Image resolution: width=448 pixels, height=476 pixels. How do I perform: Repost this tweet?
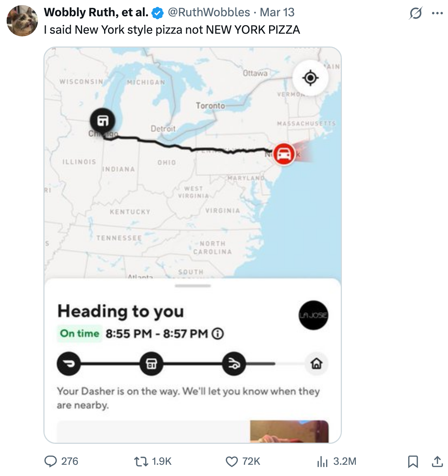[138, 461]
